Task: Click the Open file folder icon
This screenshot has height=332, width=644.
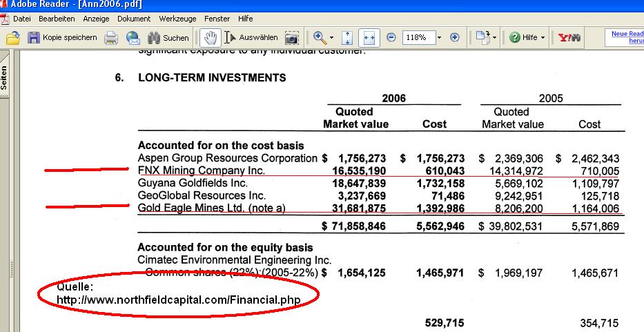Action: point(13,38)
